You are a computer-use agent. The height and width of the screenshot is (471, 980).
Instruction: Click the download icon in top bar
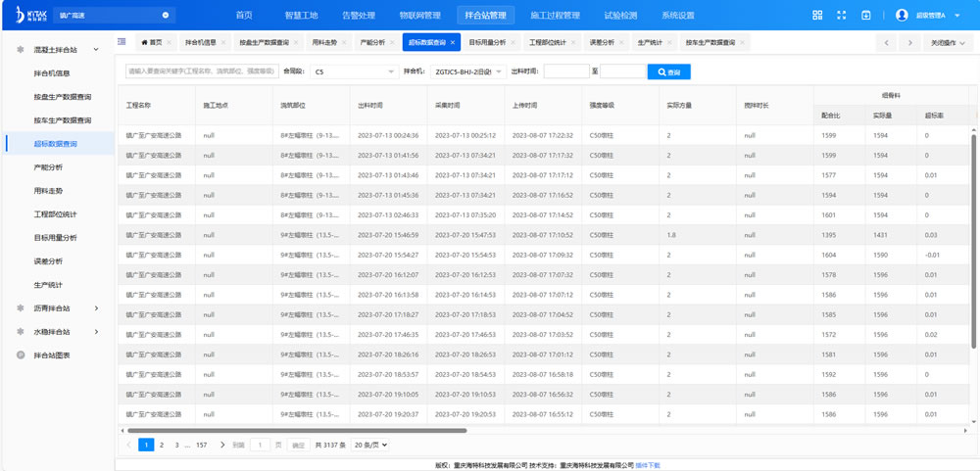coord(866,15)
